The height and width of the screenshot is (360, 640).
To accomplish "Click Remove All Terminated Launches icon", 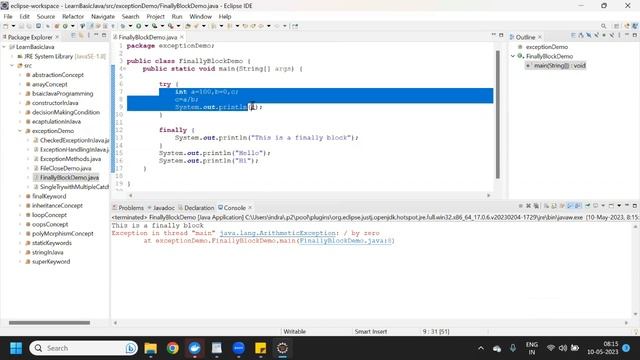I will pyautogui.click(x=536, y=206).
